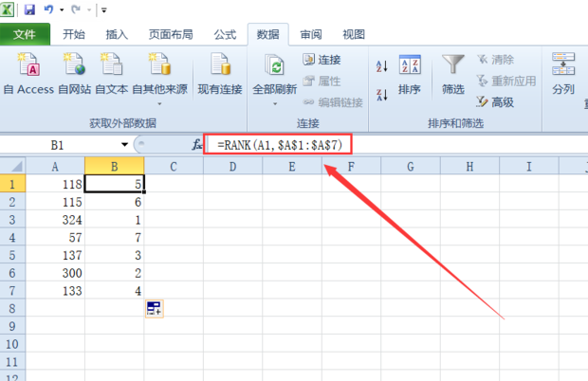Open the Auto Fill Options button

click(155, 309)
